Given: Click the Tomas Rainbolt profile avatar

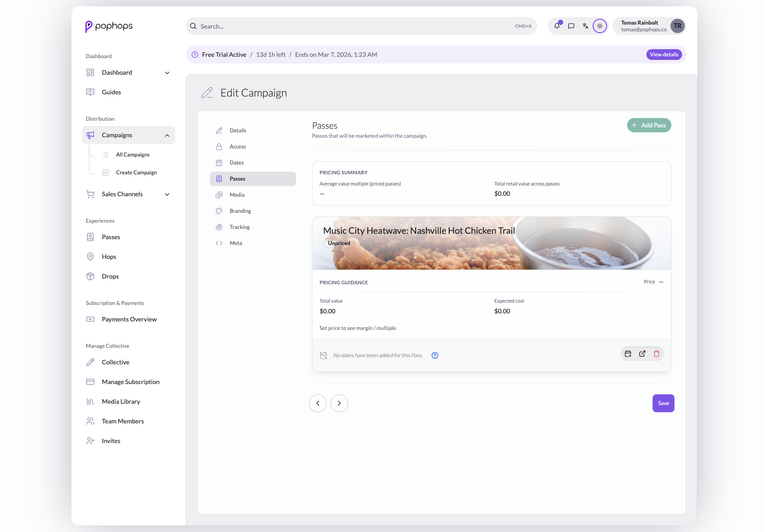Looking at the screenshot, I should pyautogui.click(x=678, y=26).
